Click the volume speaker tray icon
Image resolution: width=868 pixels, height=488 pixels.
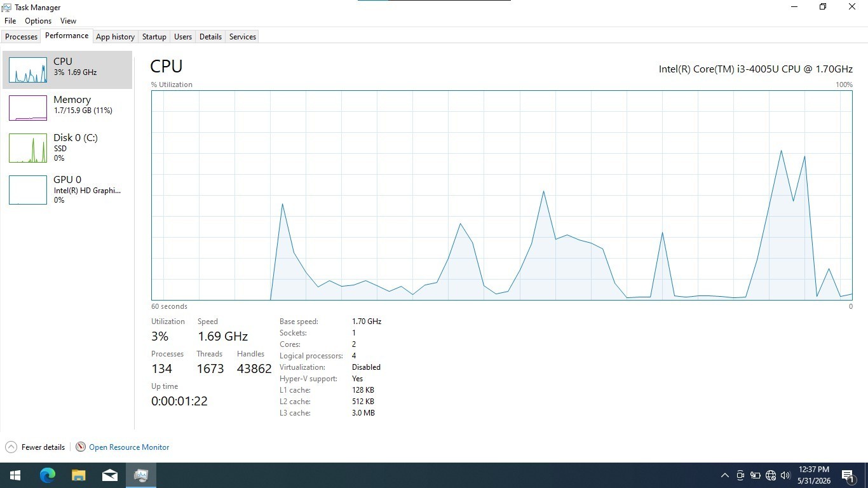785,475
